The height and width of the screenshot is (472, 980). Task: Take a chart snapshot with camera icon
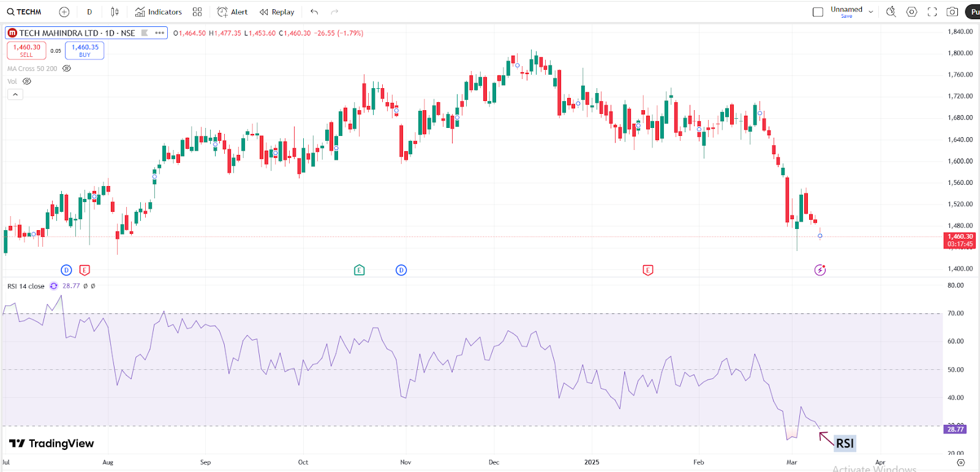click(952, 12)
